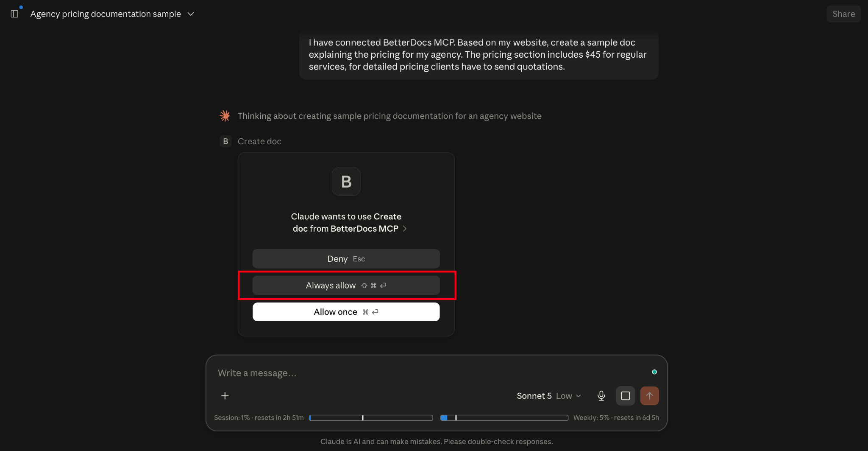Click Allow once button
The width and height of the screenshot is (868, 451).
click(x=346, y=312)
